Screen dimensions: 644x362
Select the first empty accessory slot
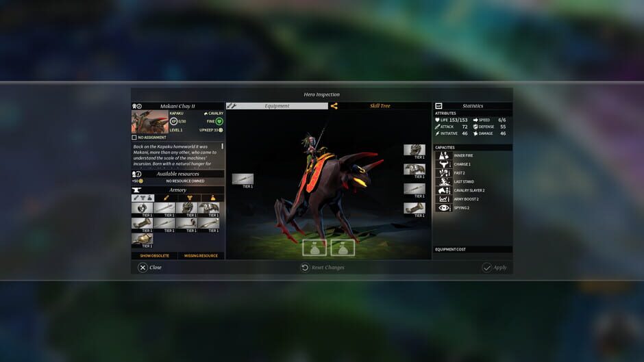(314, 248)
